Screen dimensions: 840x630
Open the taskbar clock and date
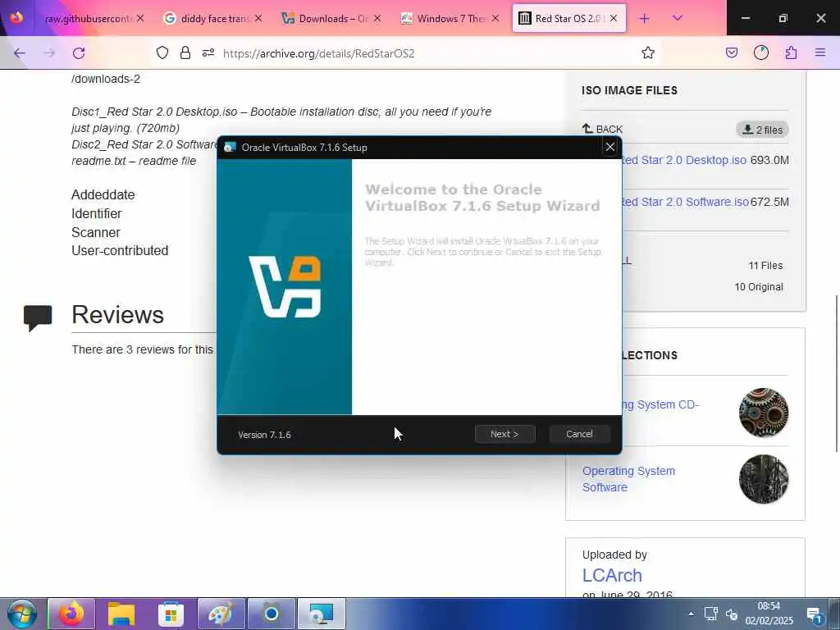point(769,614)
